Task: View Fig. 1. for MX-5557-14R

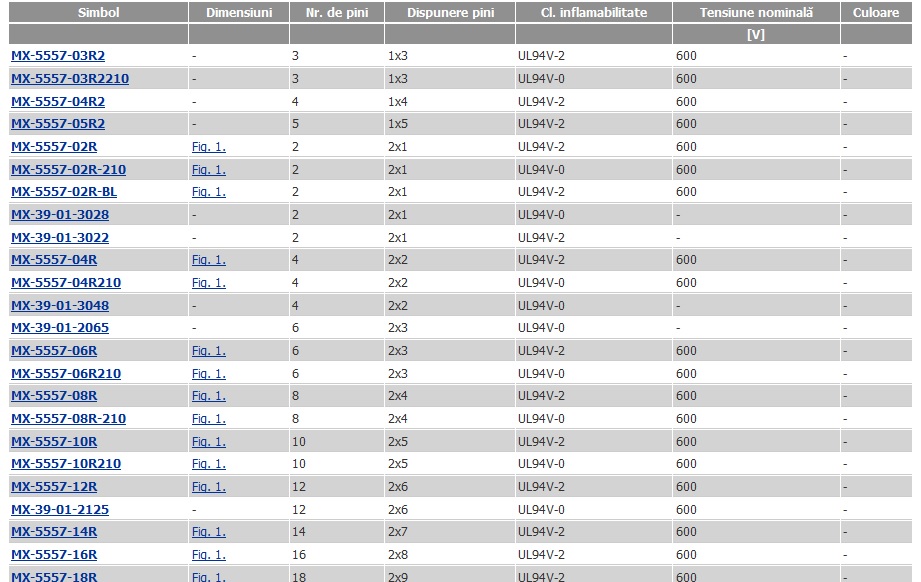Action: point(209,531)
